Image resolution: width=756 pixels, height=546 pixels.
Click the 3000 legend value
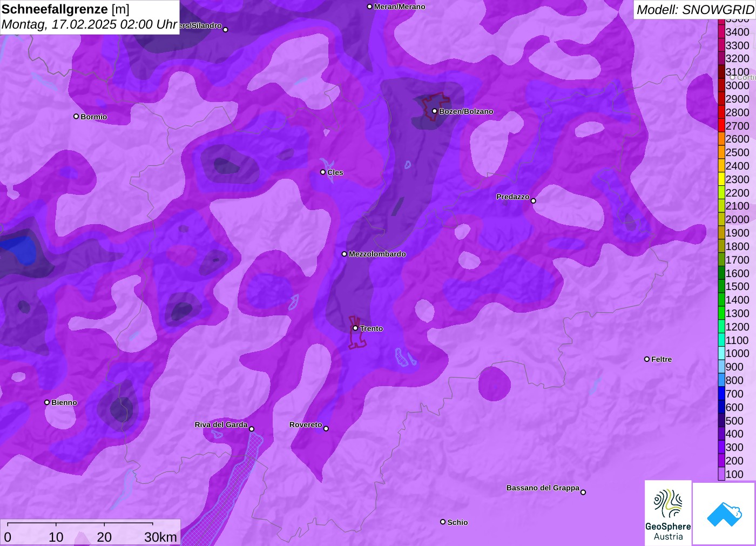point(738,85)
